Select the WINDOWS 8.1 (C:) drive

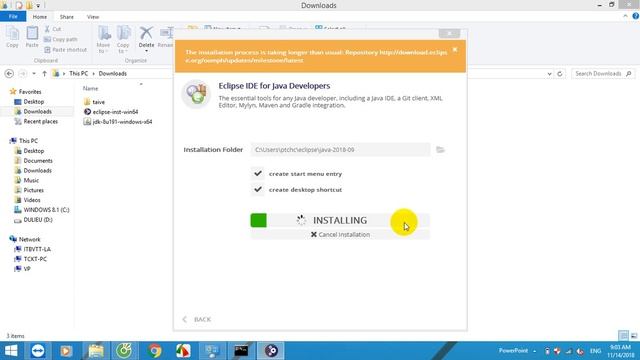[x=46, y=210]
